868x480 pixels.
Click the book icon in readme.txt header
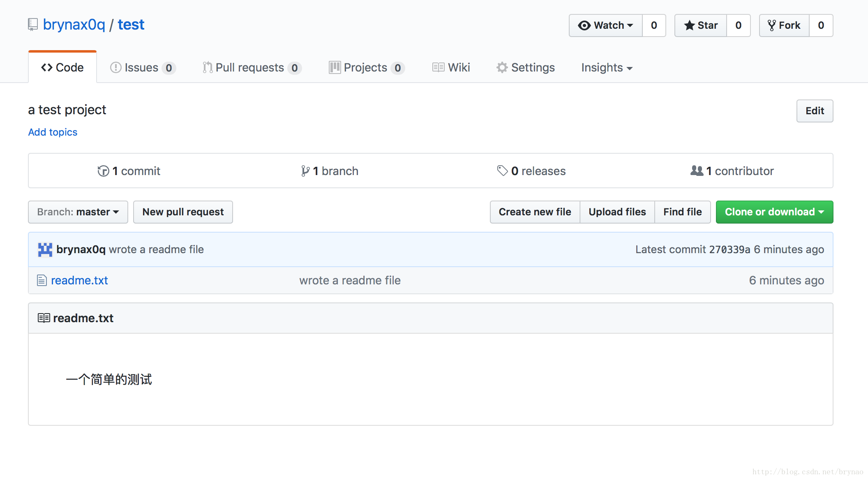(x=44, y=318)
